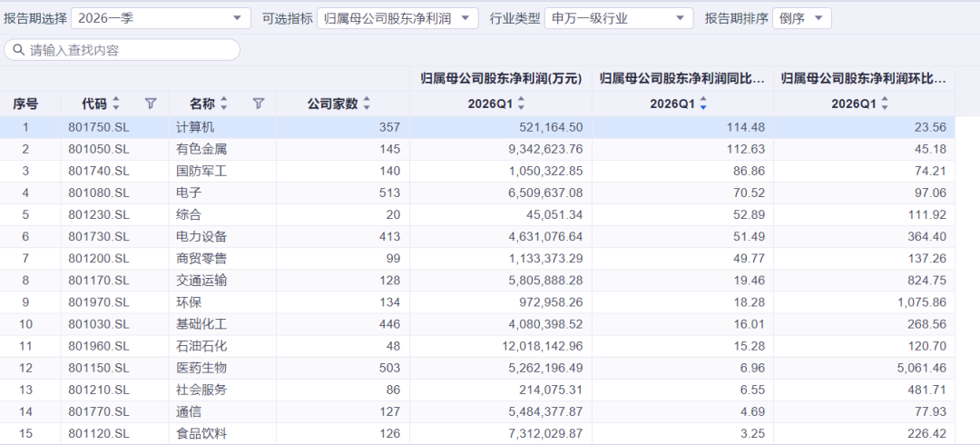Click code 801740.SL
980x445 pixels.
[99, 172]
